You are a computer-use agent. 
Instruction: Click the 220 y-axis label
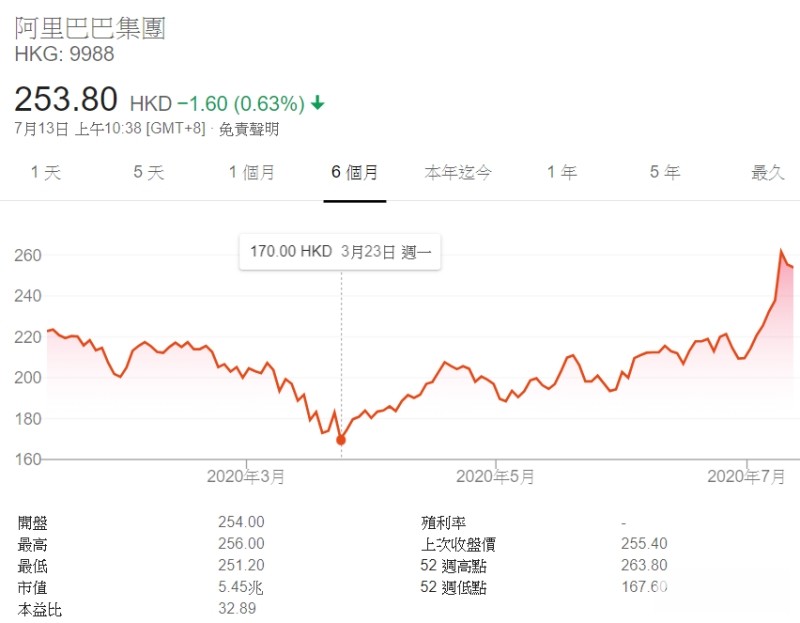[28, 337]
